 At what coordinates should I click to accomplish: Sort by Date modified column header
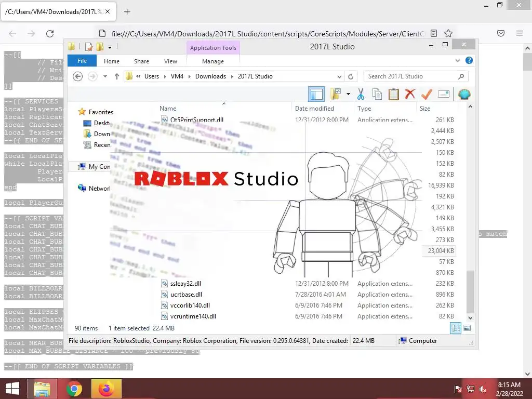pos(314,108)
